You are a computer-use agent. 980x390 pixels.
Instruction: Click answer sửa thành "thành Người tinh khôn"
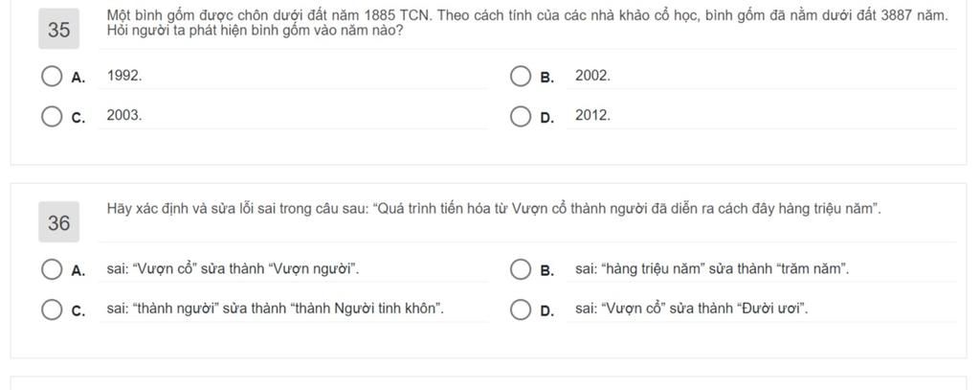click(276, 310)
